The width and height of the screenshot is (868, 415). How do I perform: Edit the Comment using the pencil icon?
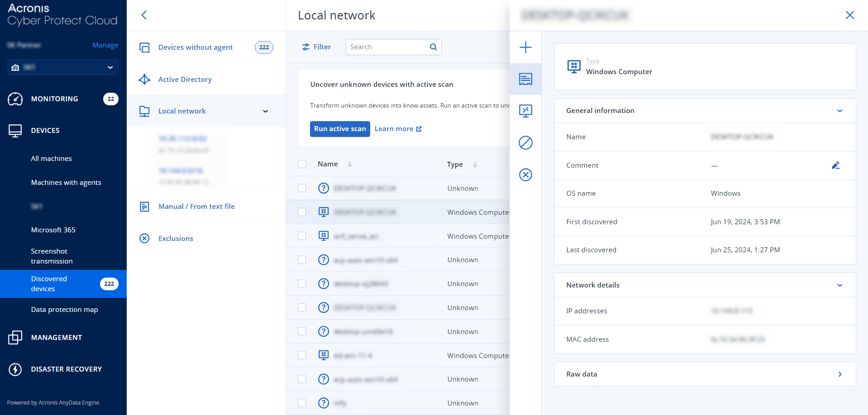pyautogui.click(x=835, y=165)
